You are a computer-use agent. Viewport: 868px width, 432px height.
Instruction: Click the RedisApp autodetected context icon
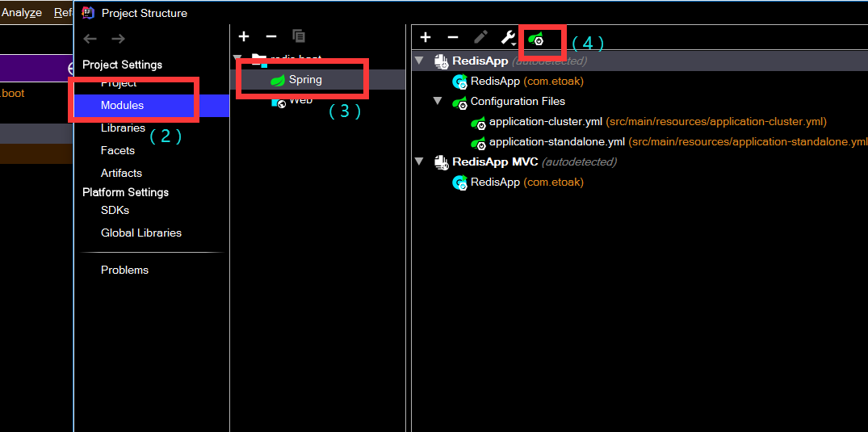pyautogui.click(x=441, y=61)
